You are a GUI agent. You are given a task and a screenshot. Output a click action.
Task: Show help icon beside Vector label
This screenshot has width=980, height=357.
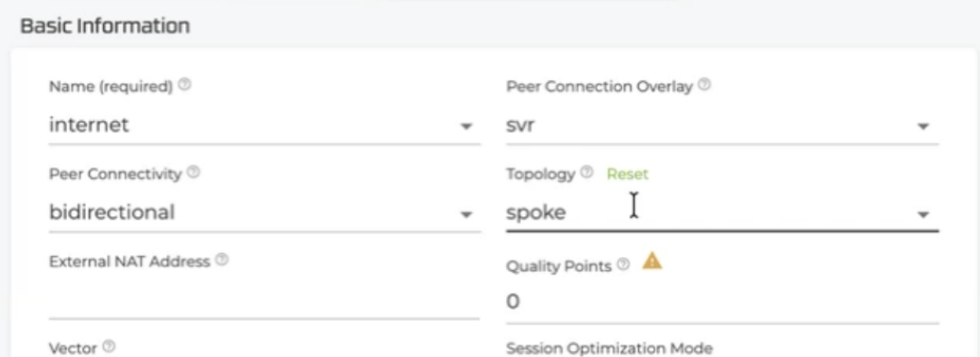(x=109, y=346)
